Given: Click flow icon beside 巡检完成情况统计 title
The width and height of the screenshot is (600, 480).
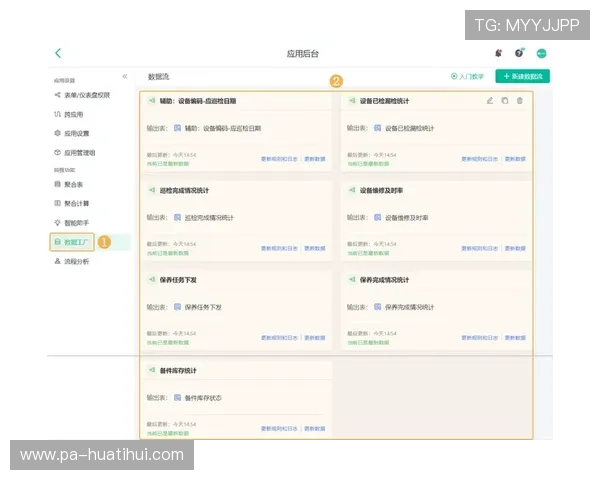Looking at the screenshot, I should (x=152, y=190).
